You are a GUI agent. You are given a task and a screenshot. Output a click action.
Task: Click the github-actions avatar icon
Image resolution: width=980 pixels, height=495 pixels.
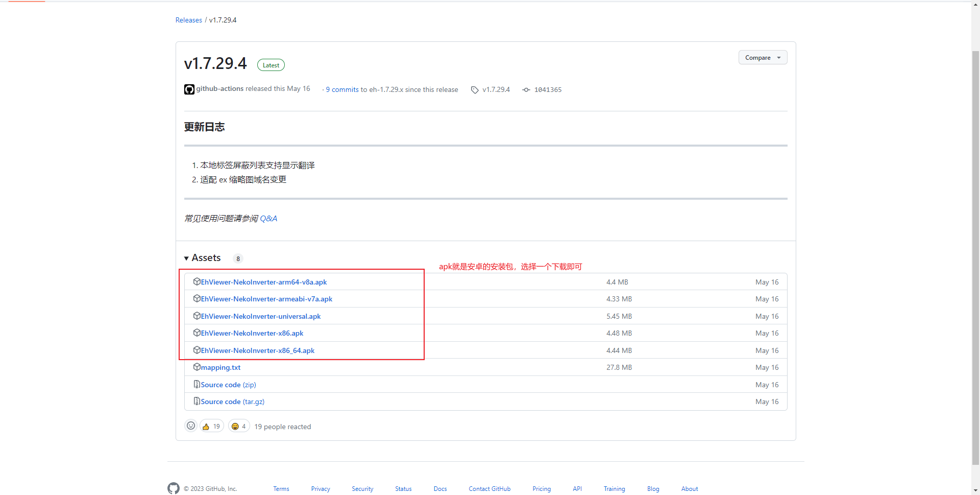point(189,89)
